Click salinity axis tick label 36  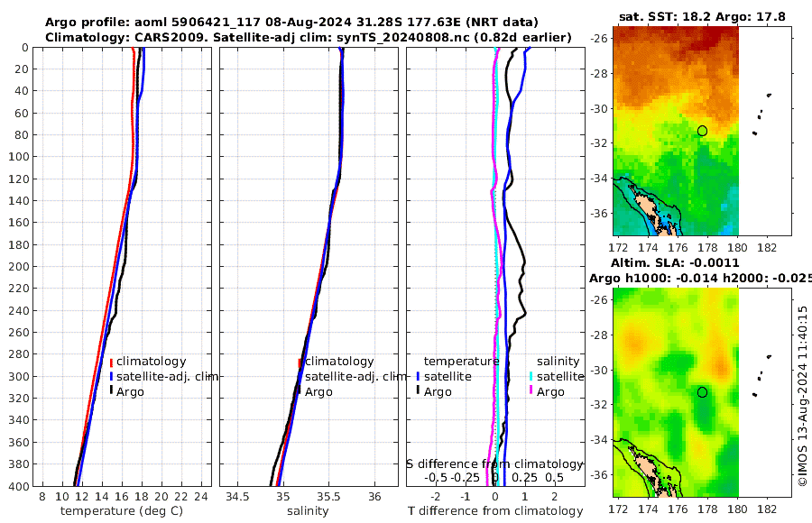click(x=374, y=497)
